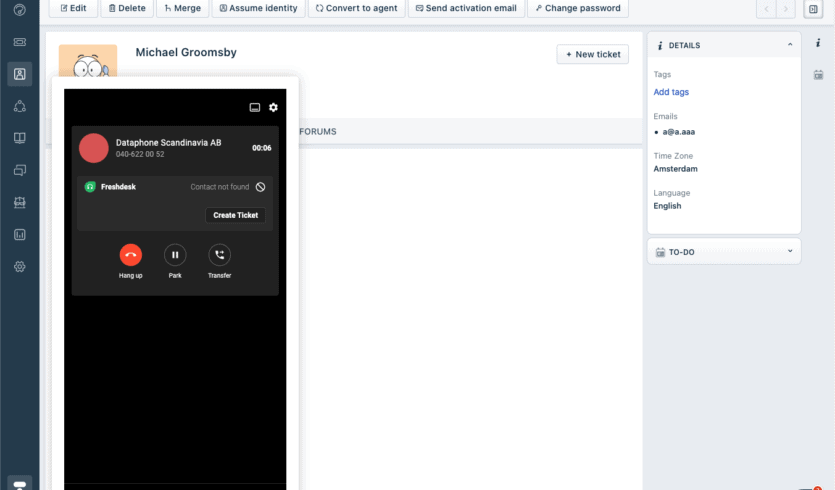Click Assume identity
835x490 pixels.
pos(259,9)
